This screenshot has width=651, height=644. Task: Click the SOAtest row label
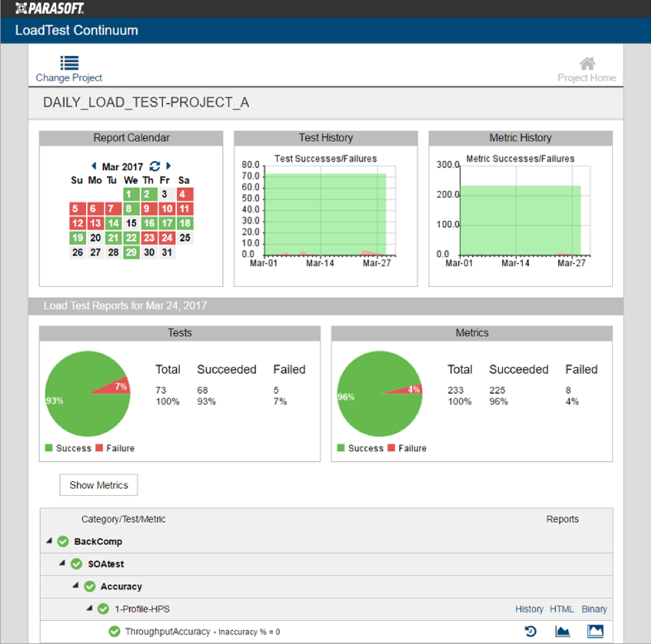point(106,564)
